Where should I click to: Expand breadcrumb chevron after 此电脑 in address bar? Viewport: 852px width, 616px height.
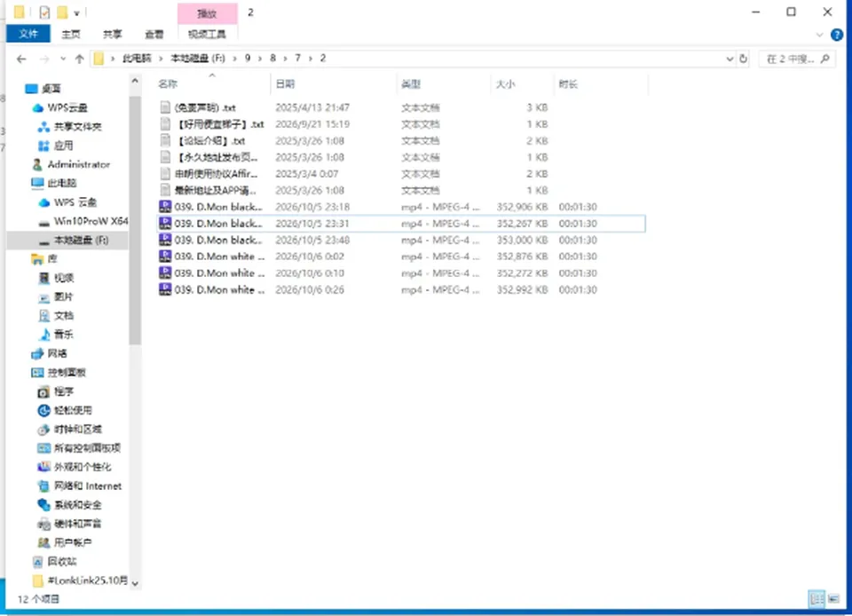coord(161,58)
